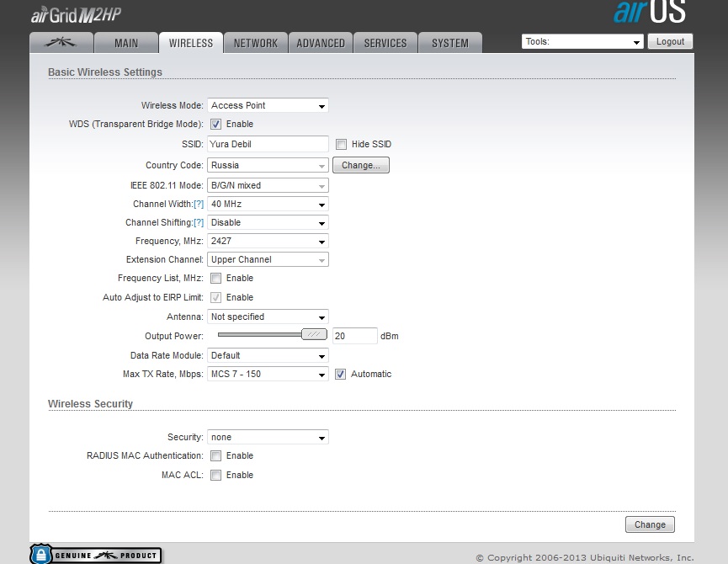Click the Ubiquiti Networks copyright text
728x564 pixels.
tap(585, 557)
